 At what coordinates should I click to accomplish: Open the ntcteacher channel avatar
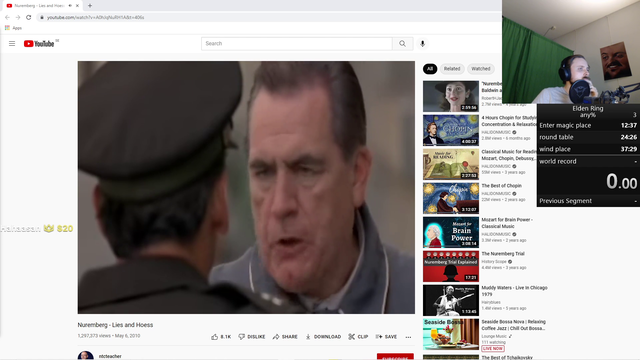85,356
